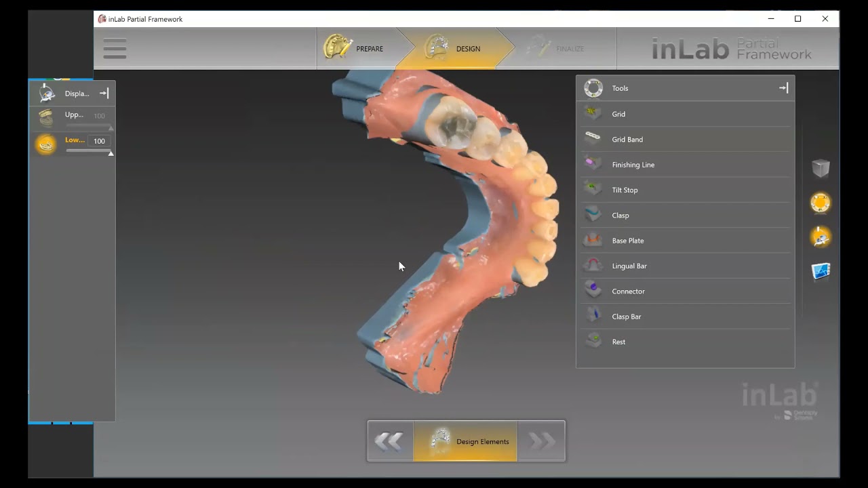
Task: Click the Grid Band label
Action: pos(627,140)
